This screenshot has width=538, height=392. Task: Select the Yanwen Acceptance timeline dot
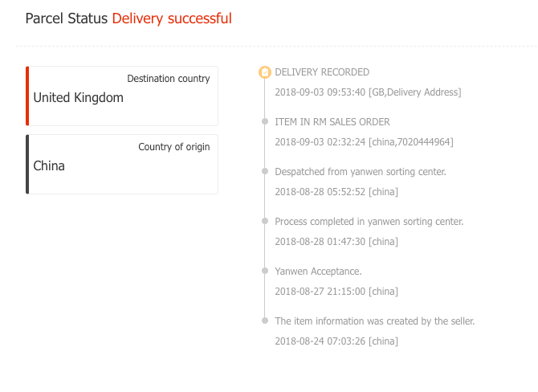point(265,271)
